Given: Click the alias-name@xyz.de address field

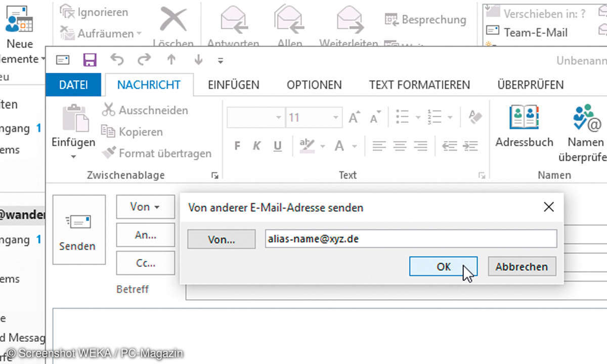Looking at the screenshot, I should coord(411,239).
